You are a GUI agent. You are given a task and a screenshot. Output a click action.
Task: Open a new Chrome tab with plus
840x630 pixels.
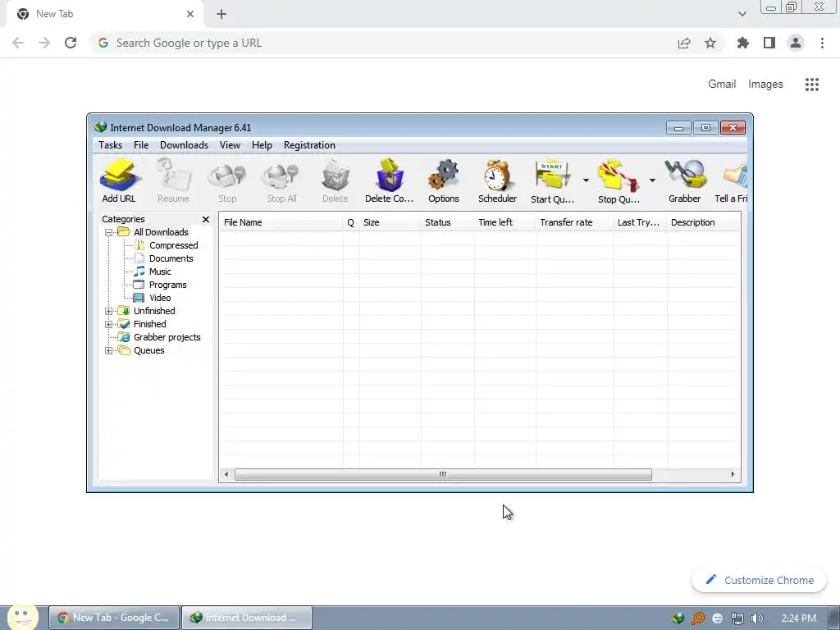[221, 14]
